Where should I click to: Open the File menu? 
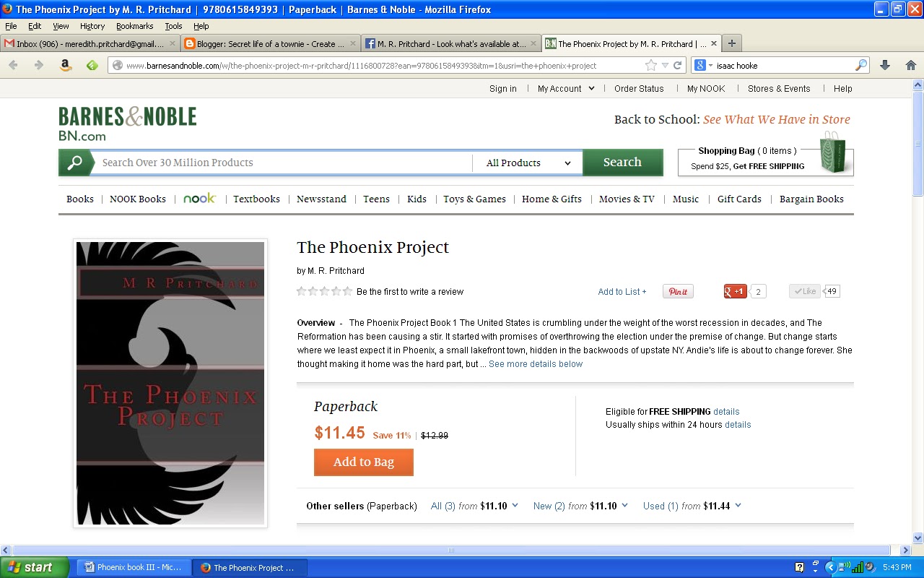(11, 26)
